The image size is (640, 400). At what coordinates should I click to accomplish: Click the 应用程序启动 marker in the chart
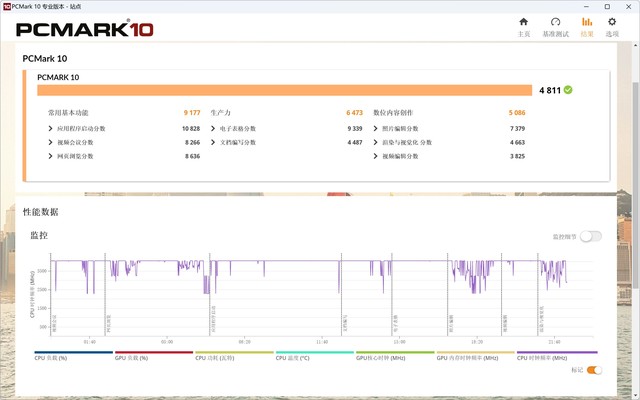[x=213, y=319]
